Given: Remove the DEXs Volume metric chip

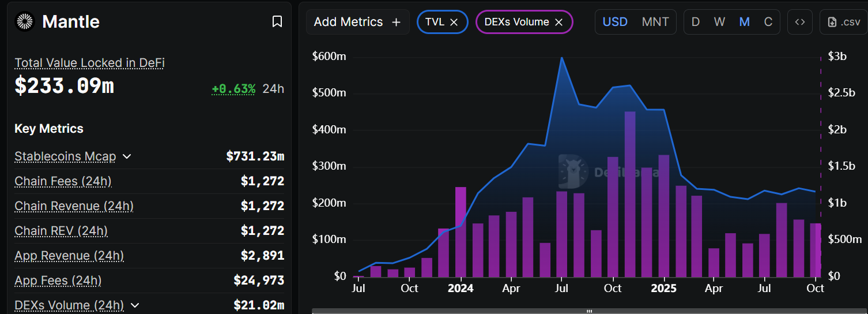Looking at the screenshot, I should tap(558, 22).
